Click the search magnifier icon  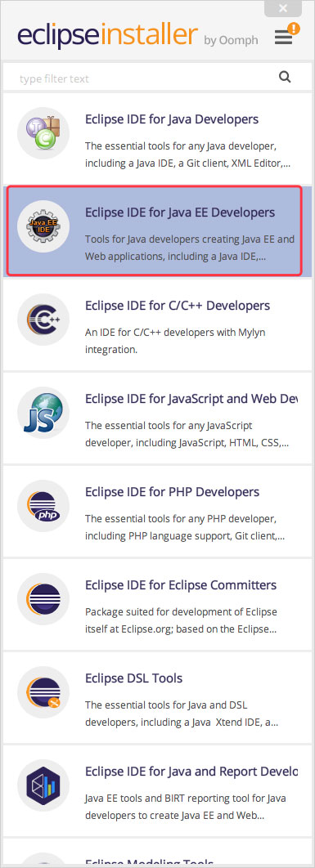pyautogui.click(x=285, y=77)
